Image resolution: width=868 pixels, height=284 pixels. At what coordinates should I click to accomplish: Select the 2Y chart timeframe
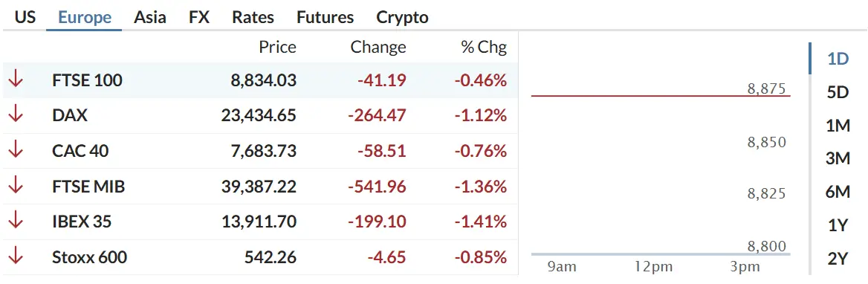(838, 259)
